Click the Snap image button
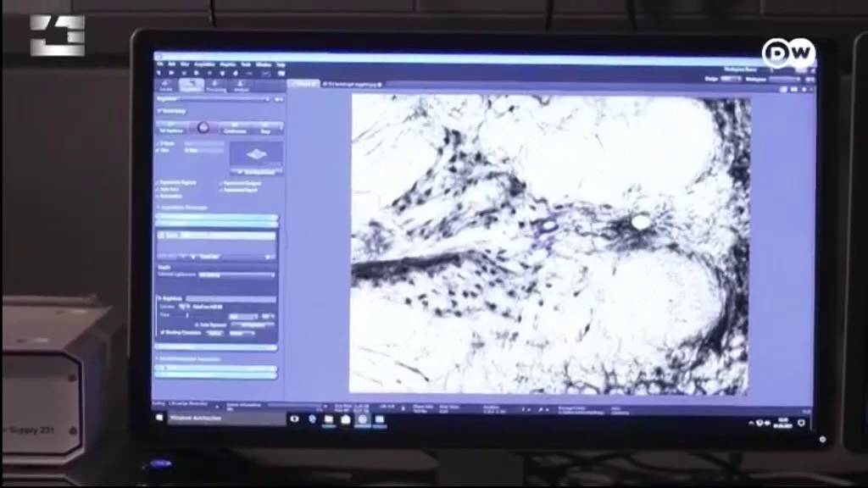 tap(266, 129)
